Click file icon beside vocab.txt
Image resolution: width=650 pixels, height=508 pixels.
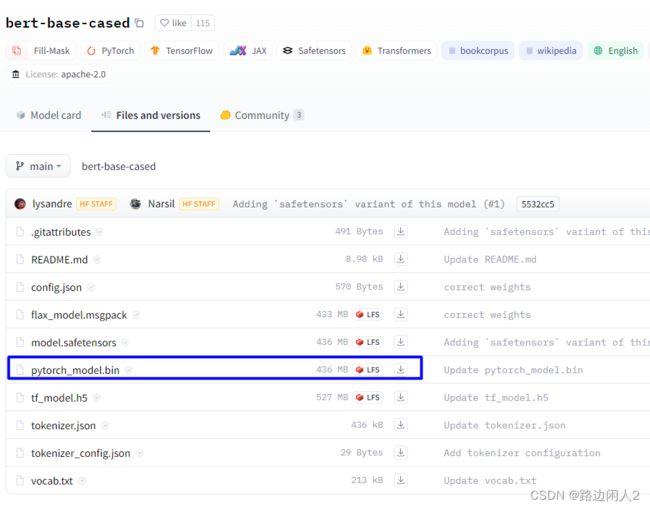(x=19, y=480)
